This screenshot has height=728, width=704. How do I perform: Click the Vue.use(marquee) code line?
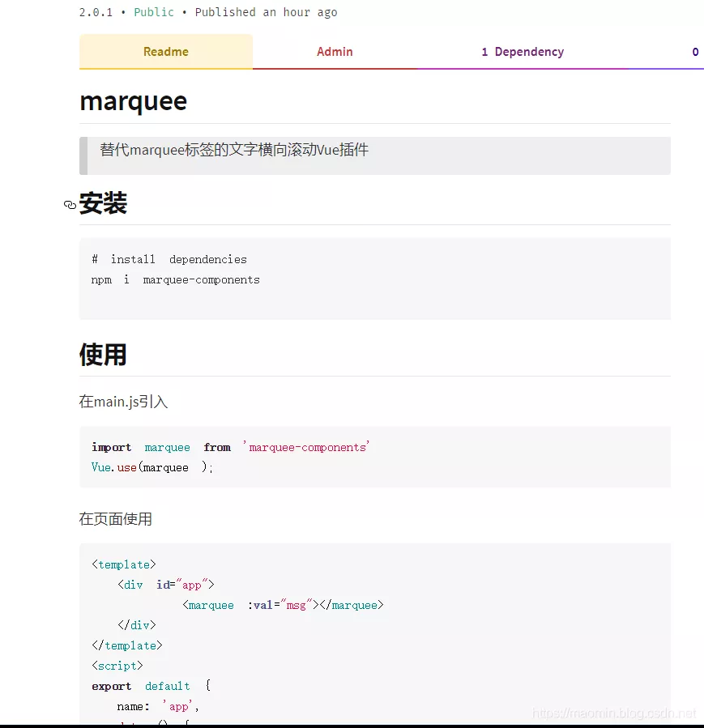pos(150,466)
